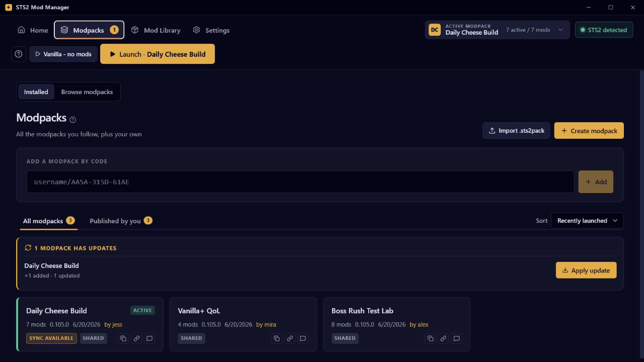Click the DC avatar badge of active modpack
The height and width of the screenshot is (362, 644).
[x=435, y=30]
